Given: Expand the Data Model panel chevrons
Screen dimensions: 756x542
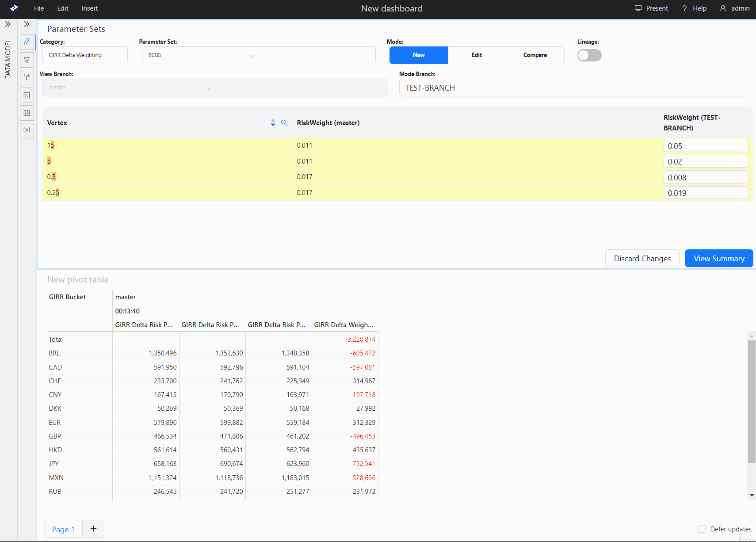Looking at the screenshot, I should (x=8, y=24).
